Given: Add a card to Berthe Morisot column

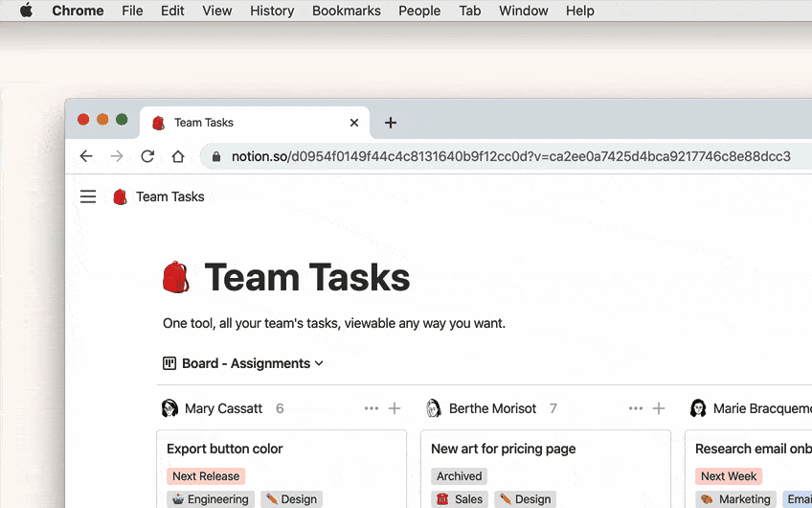Looking at the screenshot, I should click(659, 408).
